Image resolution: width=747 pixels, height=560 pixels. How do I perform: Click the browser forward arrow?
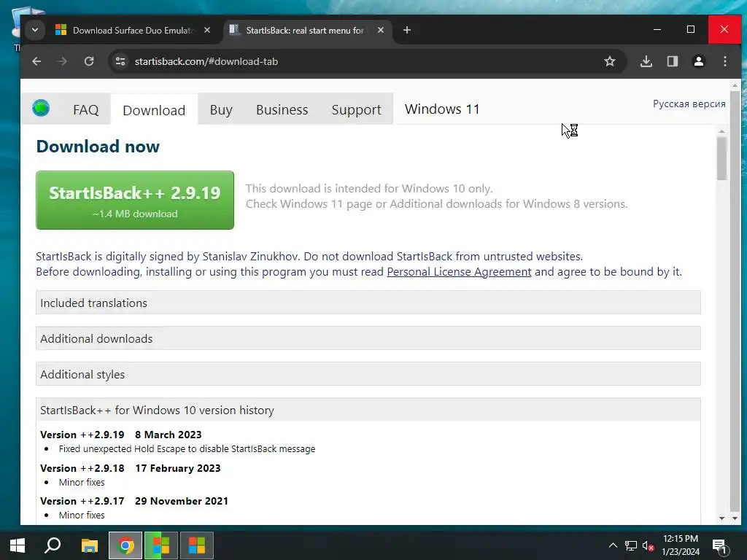tap(63, 61)
